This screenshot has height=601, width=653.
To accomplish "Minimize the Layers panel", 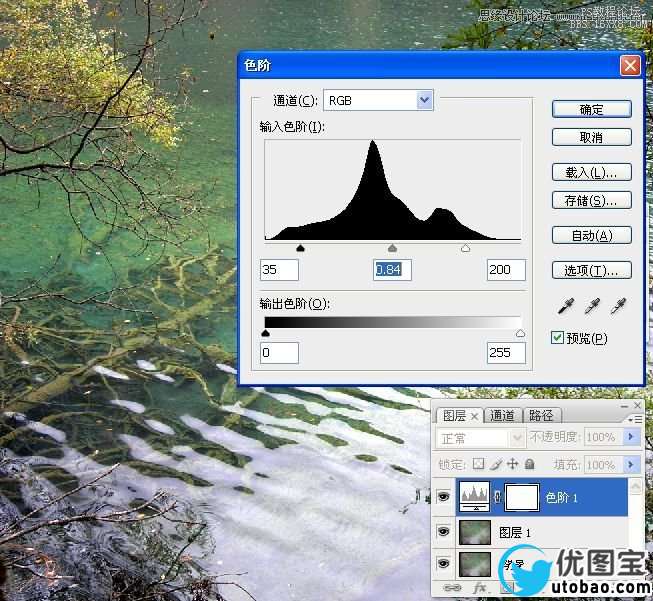I will pos(624,406).
